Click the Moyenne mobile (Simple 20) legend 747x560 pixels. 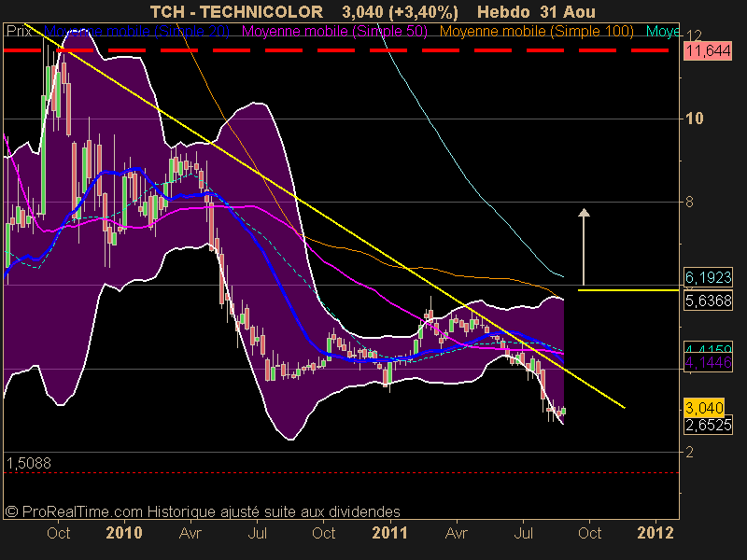point(136,32)
